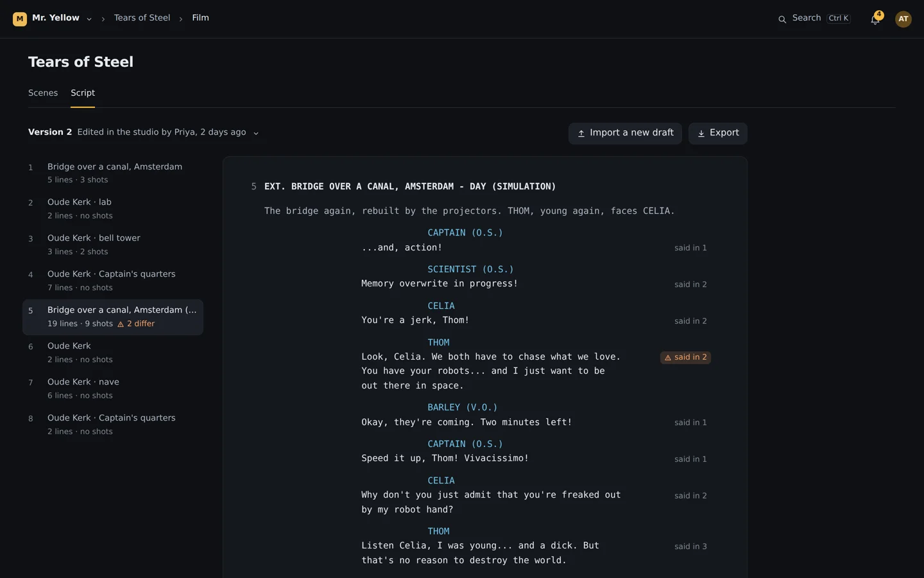Select scene 8 Captain's quarters

coord(113,425)
